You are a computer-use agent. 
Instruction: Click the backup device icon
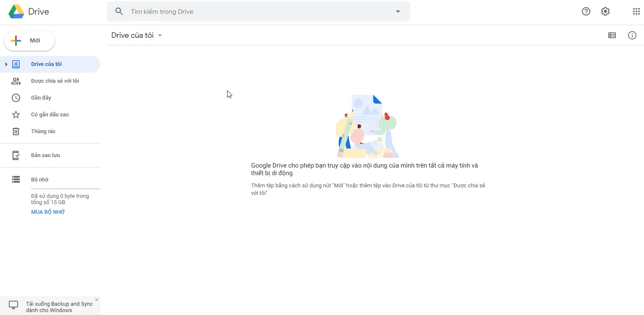tap(16, 155)
